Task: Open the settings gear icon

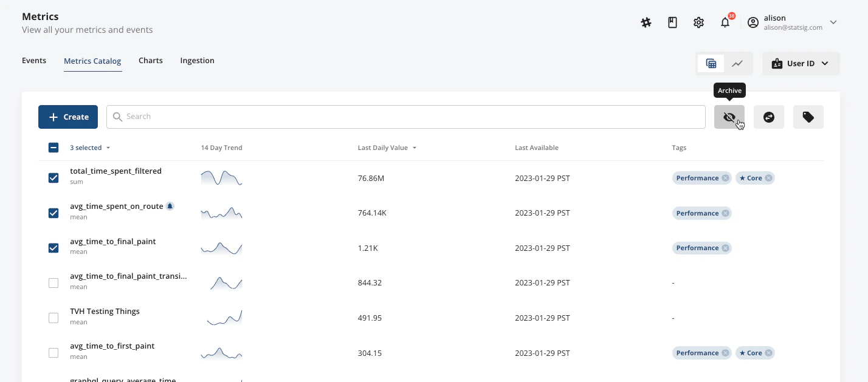Action: [x=699, y=22]
